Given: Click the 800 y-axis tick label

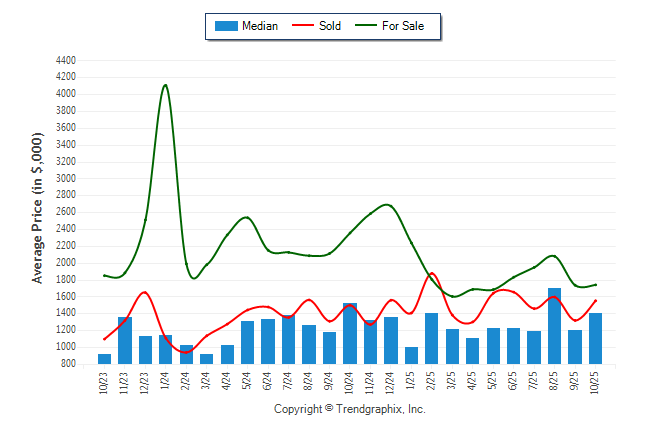Looking at the screenshot, I should [x=69, y=364].
